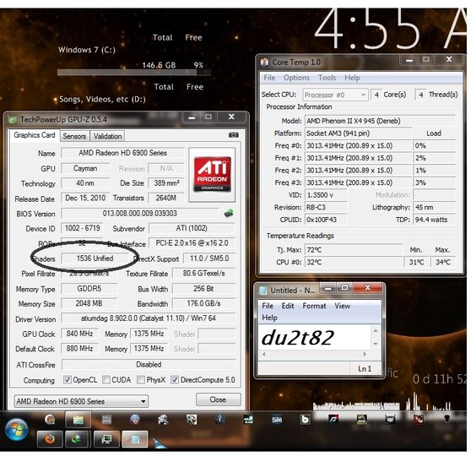Open the Windows Start orb
This screenshot has height=462, width=476.
pyautogui.click(x=16, y=429)
